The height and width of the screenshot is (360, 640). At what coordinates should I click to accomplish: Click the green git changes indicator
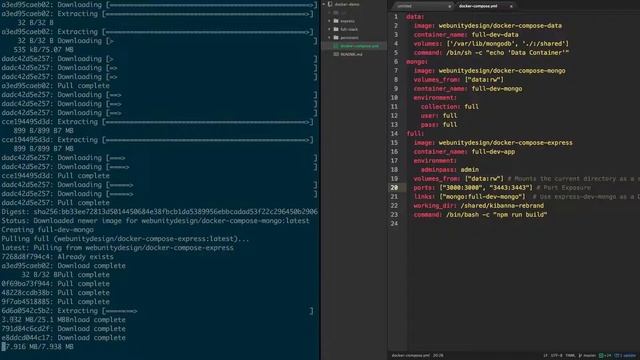coord(604,356)
